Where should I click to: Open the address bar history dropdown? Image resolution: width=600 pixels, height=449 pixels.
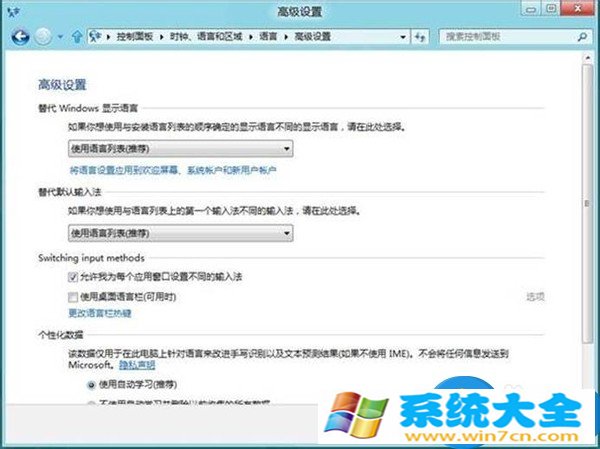[403, 37]
